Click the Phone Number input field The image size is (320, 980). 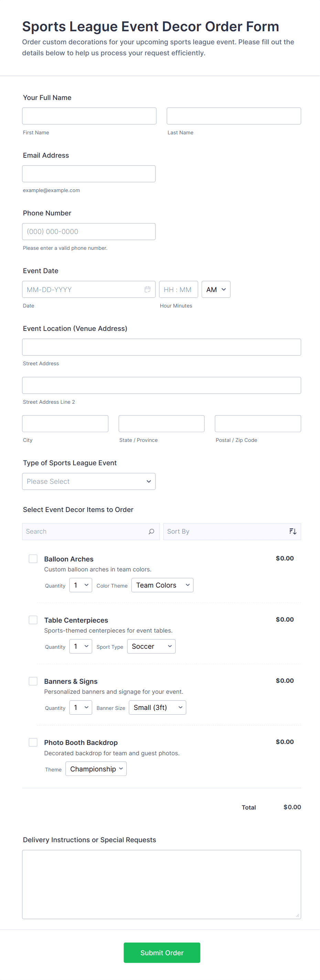[89, 232]
